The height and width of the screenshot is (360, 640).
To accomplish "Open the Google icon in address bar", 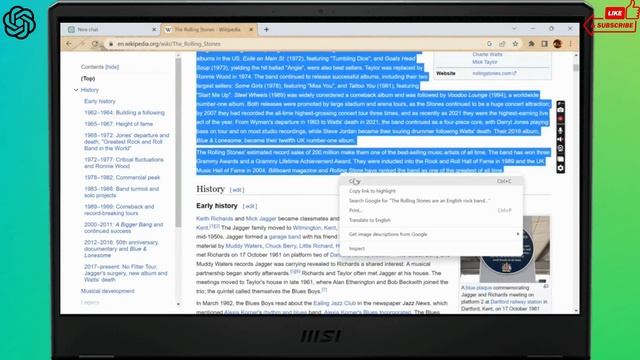I will [489, 44].
